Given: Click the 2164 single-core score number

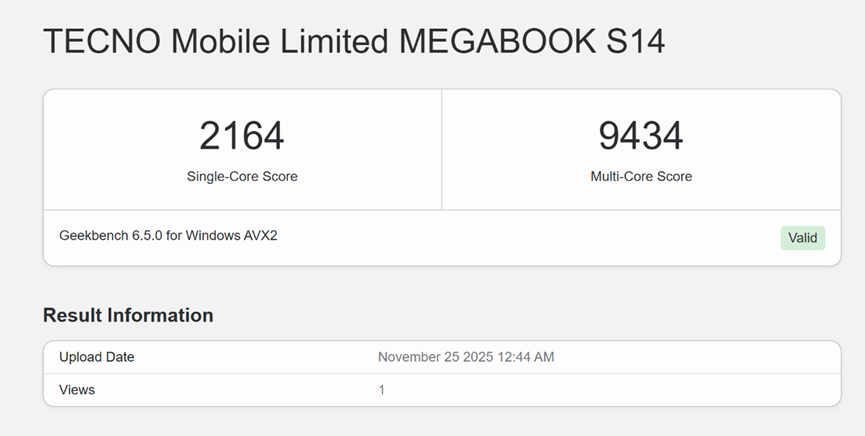Looking at the screenshot, I should point(242,136).
